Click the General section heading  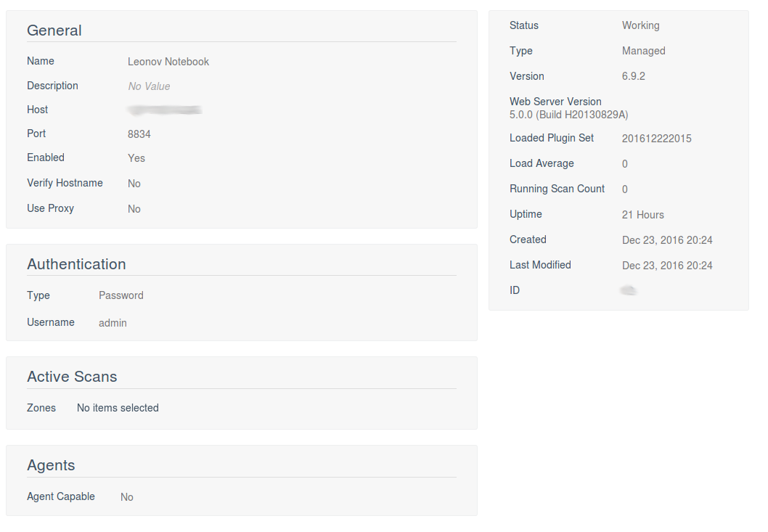[54, 30]
